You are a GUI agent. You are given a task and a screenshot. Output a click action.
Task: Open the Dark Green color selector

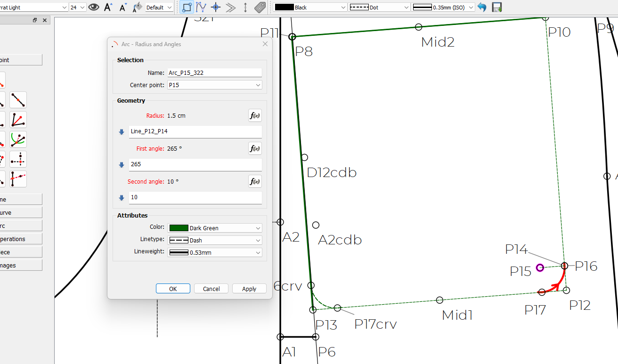pos(214,228)
